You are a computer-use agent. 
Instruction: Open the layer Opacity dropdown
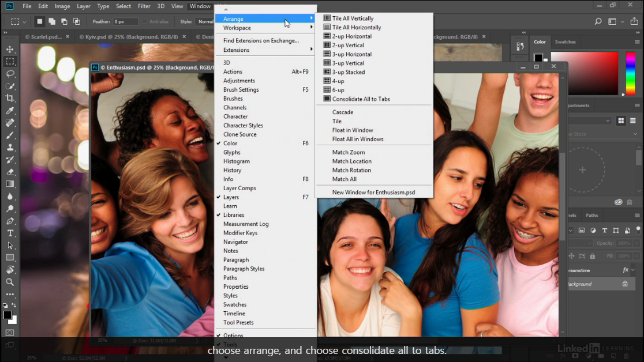point(636,243)
